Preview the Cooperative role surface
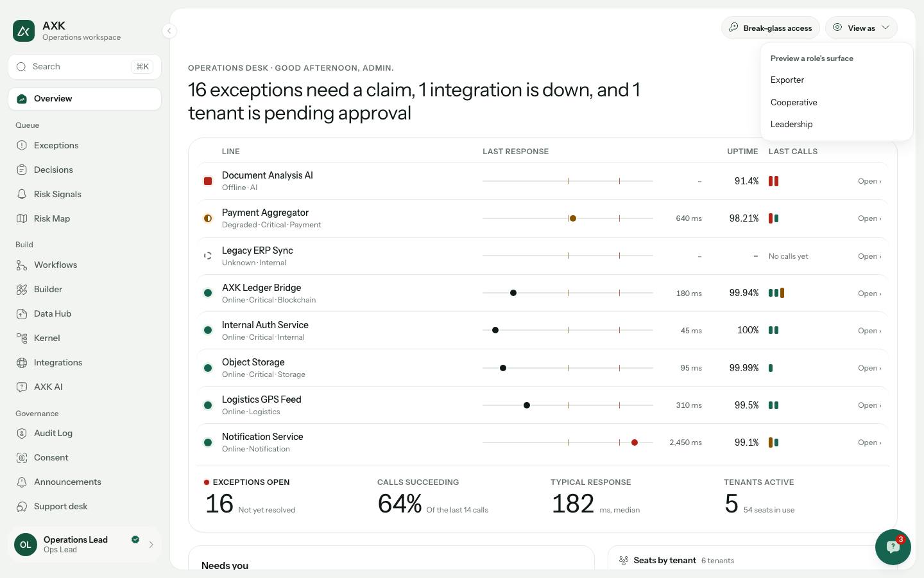Viewport: 924px width, 578px height. pos(836,103)
